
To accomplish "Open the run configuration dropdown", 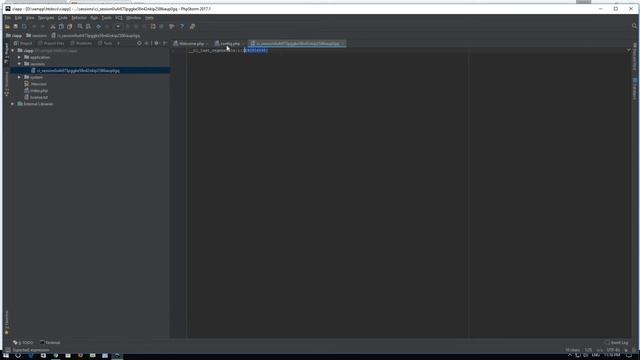I will pos(118,27).
